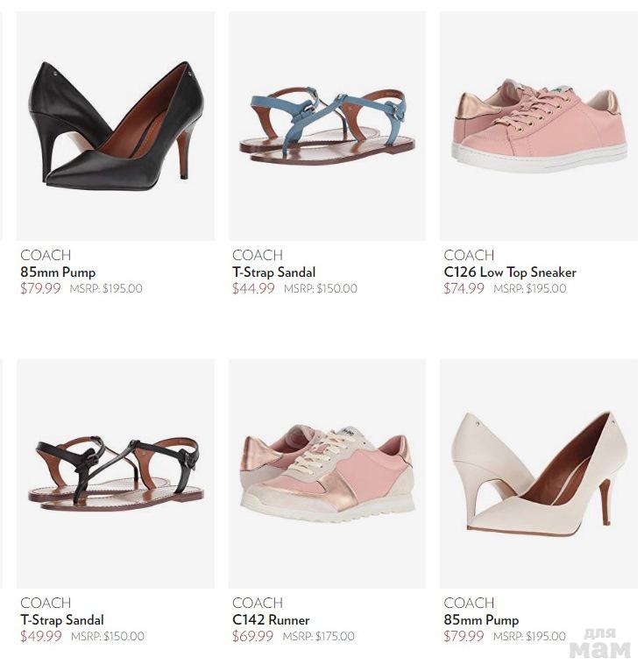Open the blue T-Strap Sandal product image
The image size is (644, 671).
(328, 125)
